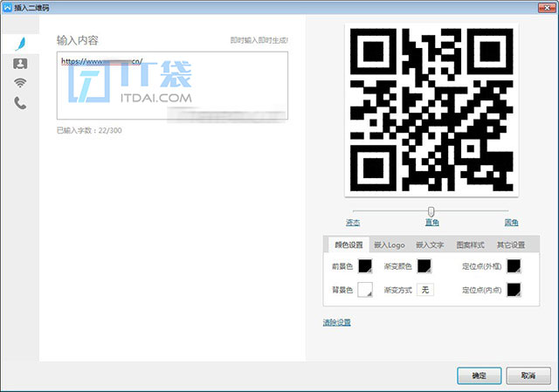Image resolution: width=559 pixels, height=392 pixels.
Task: Switch to the contact card icon
Action: 20,64
